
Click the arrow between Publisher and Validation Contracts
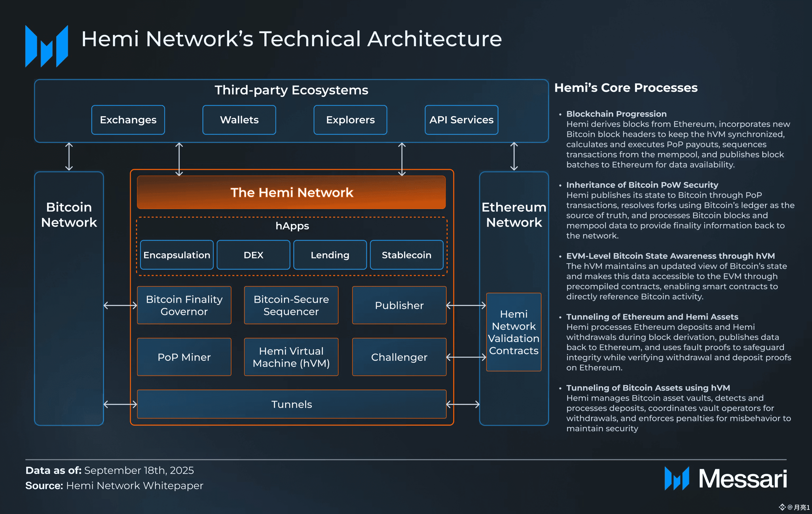point(466,305)
